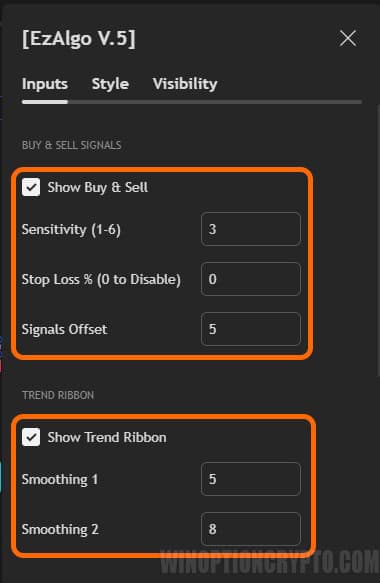Select the Signals Offset number field
This screenshot has height=583, width=380.
(x=251, y=329)
